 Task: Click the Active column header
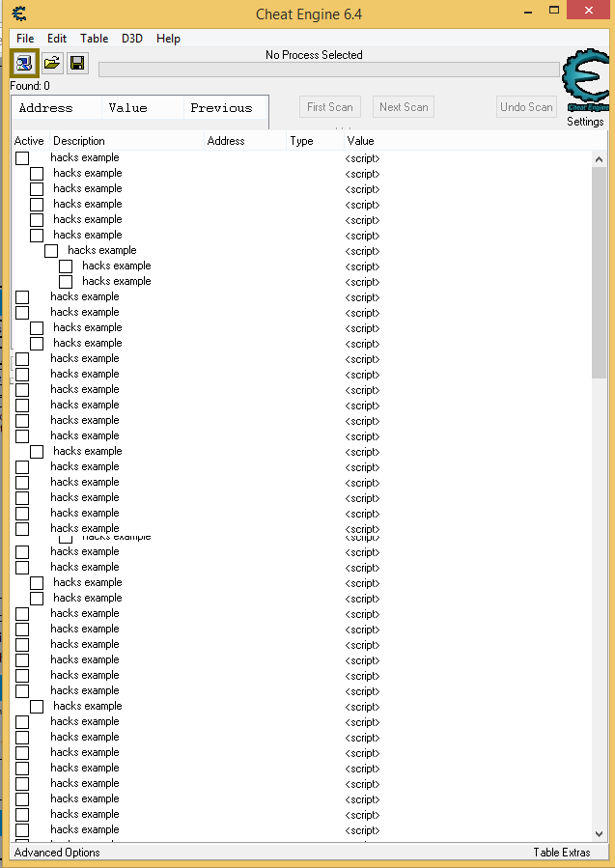(29, 141)
